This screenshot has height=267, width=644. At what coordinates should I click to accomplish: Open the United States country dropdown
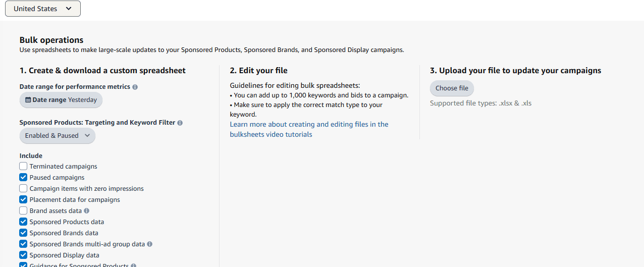[x=43, y=9]
